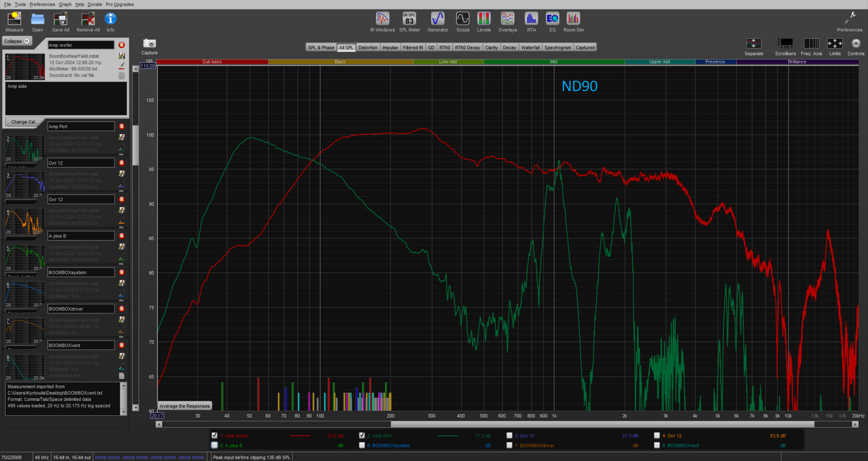The width and height of the screenshot is (868, 461).
Task: Click the 20,17 start frequency field
Action: coord(157,416)
